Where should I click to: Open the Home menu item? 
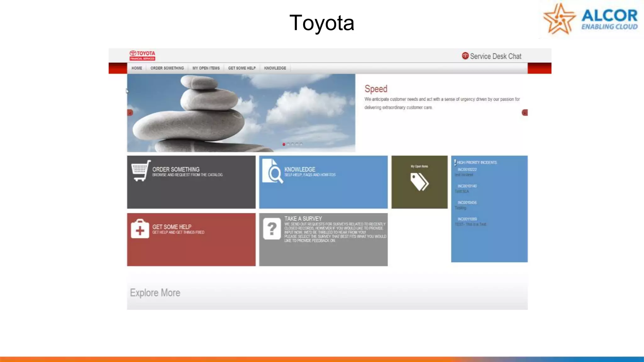137,68
